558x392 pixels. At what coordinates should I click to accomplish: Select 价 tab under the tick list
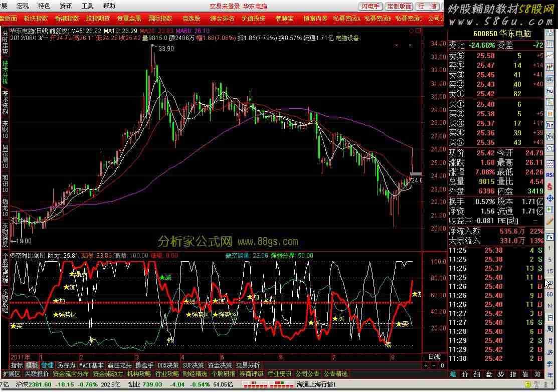pos(465,374)
